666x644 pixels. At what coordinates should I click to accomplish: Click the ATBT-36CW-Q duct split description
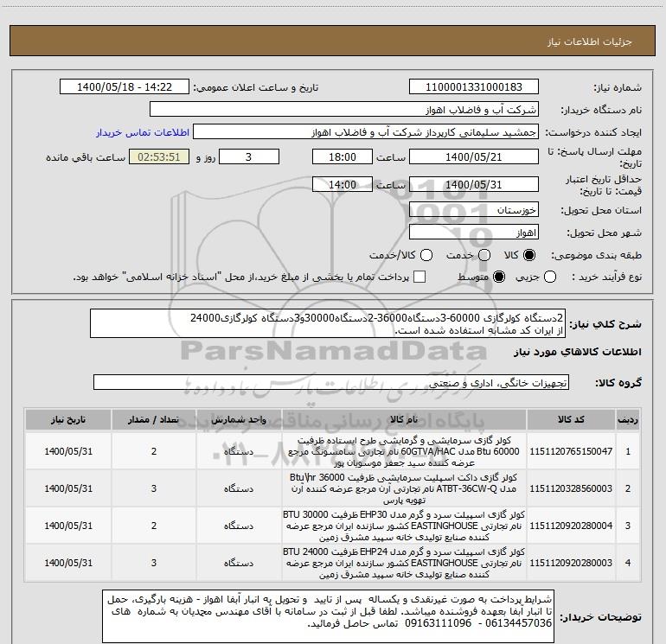click(404, 488)
